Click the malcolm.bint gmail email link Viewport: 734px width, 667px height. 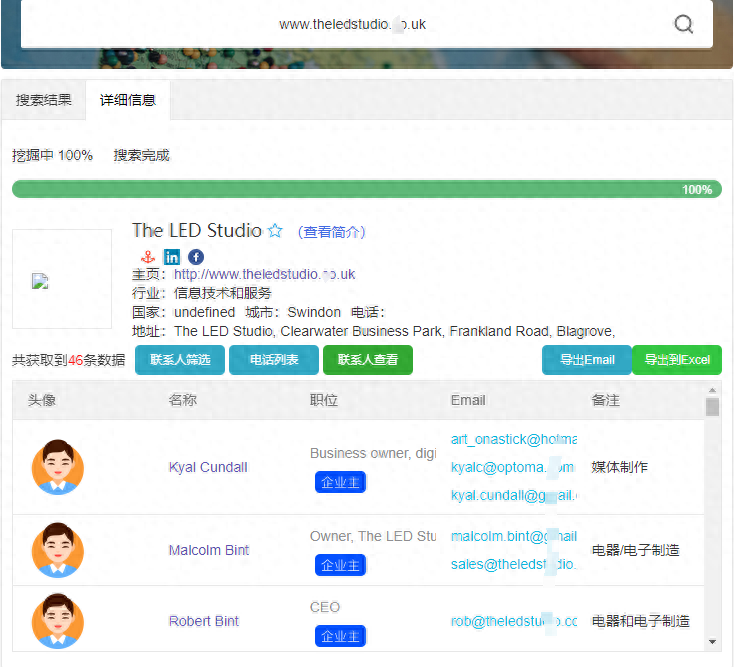point(514,536)
